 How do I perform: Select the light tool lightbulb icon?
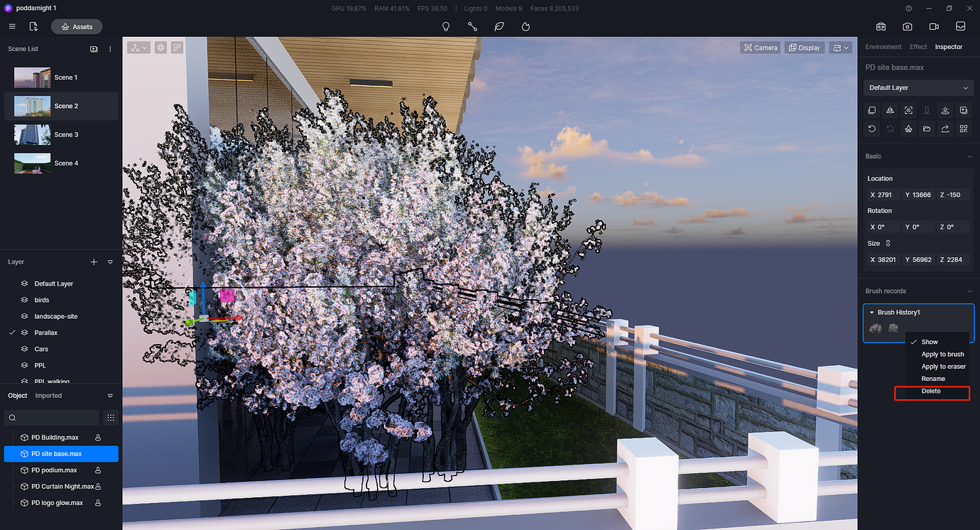tap(445, 26)
